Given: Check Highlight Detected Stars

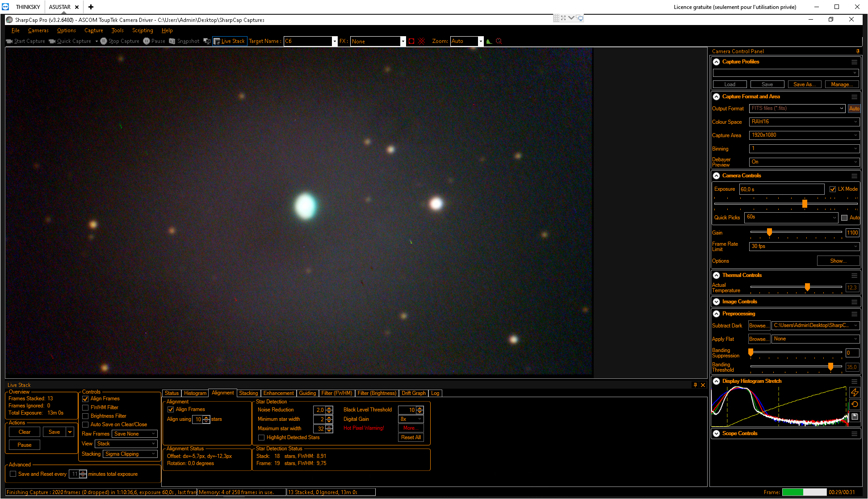Looking at the screenshot, I should (x=261, y=437).
